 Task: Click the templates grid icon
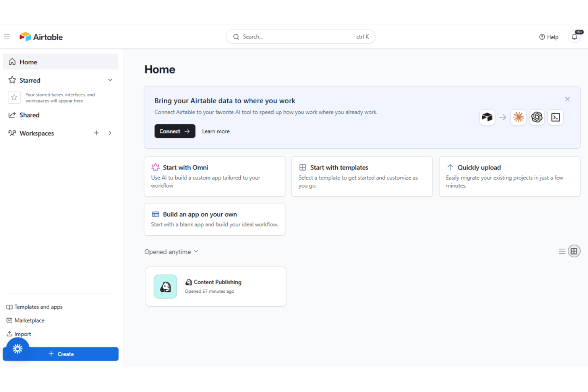[x=303, y=168]
